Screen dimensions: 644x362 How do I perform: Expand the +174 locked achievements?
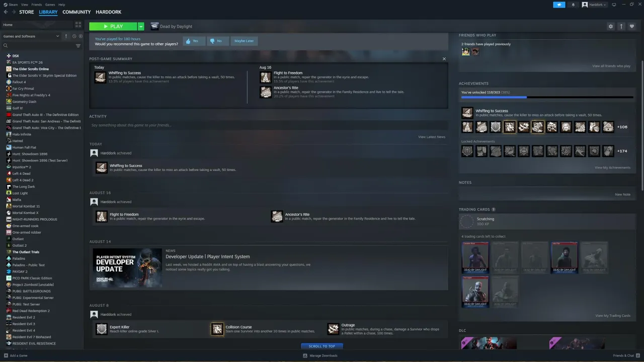(x=622, y=151)
